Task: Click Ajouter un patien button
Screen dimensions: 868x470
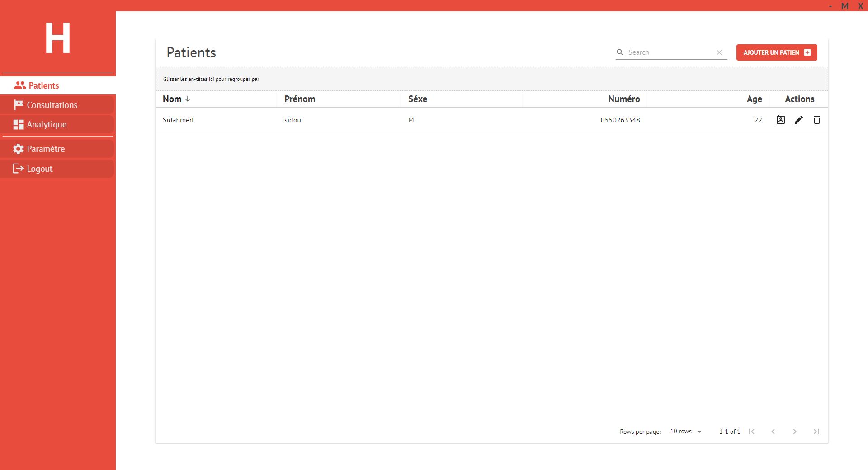Action: [x=777, y=52]
